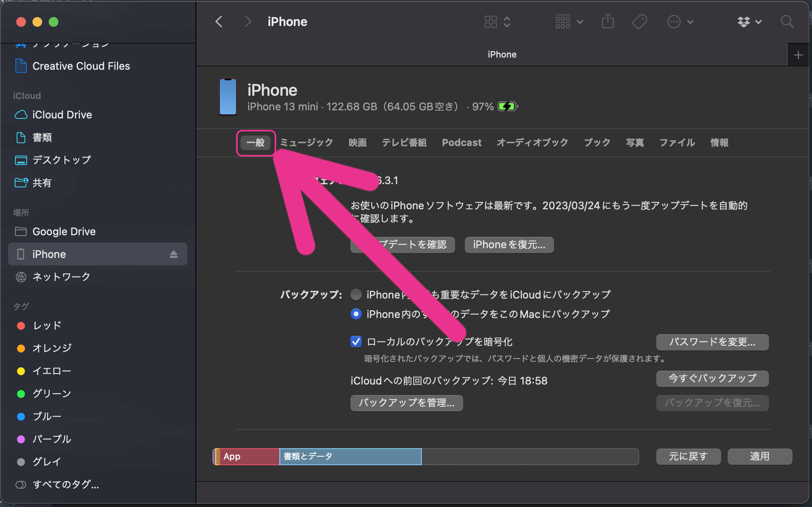
Task: Open the Dropbox menu in the toolbar
Action: tap(749, 21)
